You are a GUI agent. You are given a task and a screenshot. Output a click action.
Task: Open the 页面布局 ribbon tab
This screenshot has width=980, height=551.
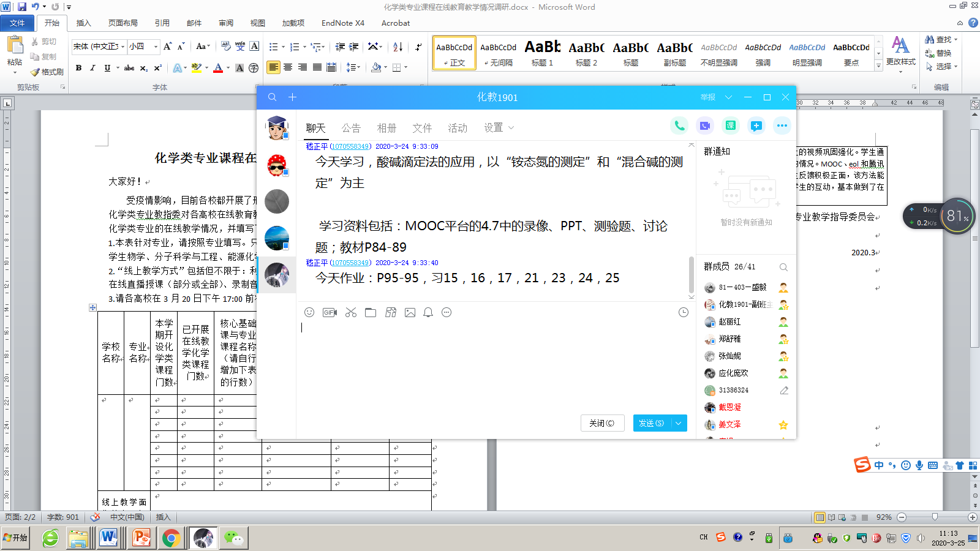point(123,23)
